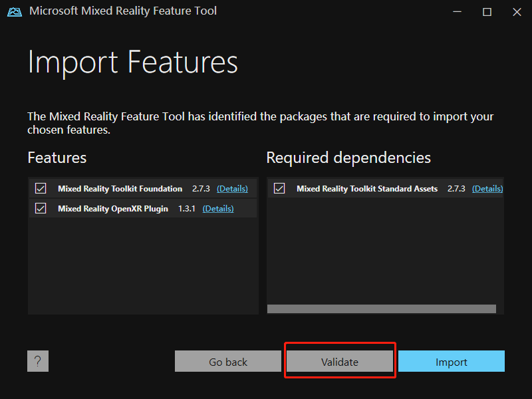Click the Required dependencies section heading
532x399 pixels.
348,158
